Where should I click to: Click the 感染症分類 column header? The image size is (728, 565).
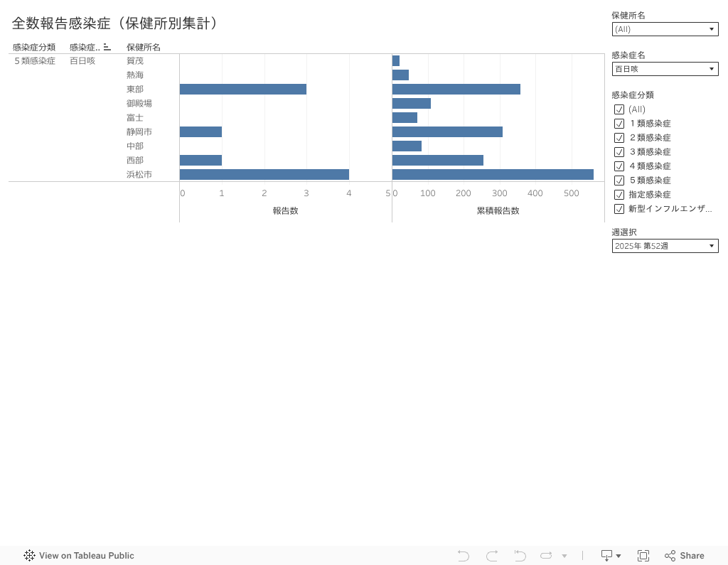[34, 48]
